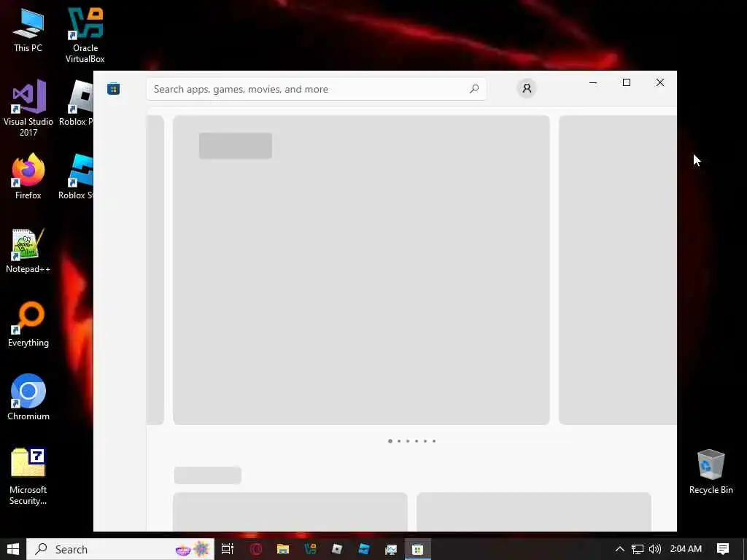The image size is (747, 560).
Task: Open network status tray icon
Action: 638,549
